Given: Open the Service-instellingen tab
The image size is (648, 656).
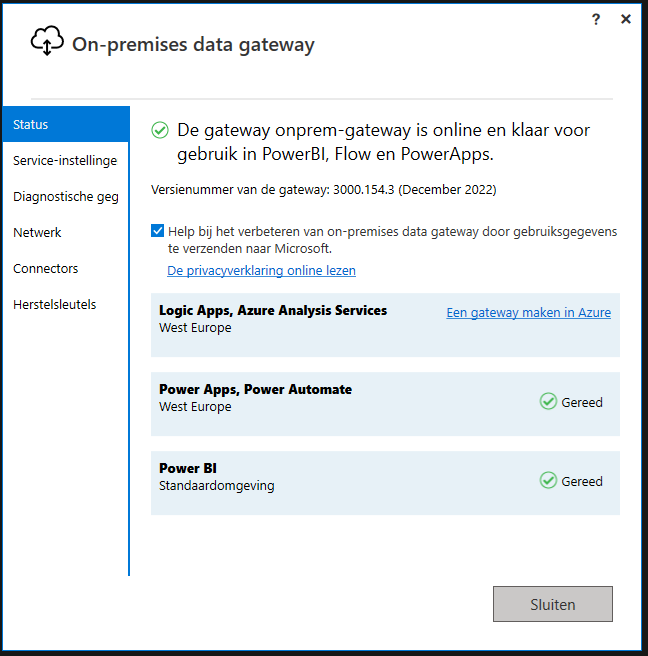Looking at the screenshot, I should [66, 160].
